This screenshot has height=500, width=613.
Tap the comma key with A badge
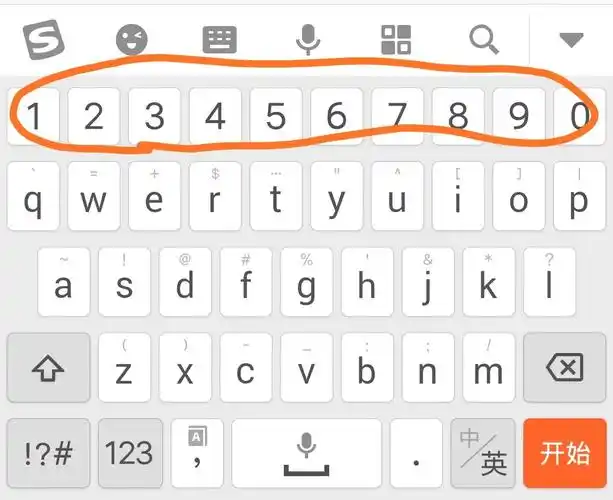[197, 453]
